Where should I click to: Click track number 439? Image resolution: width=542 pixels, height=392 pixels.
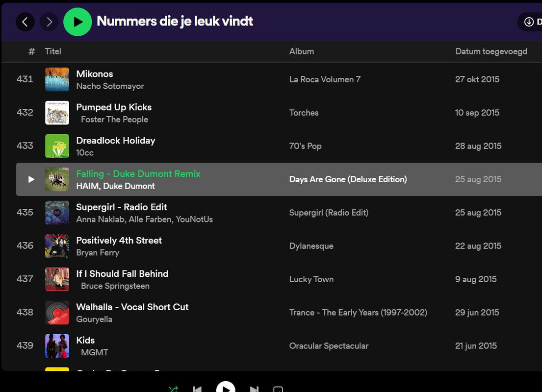[x=25, y=345]
